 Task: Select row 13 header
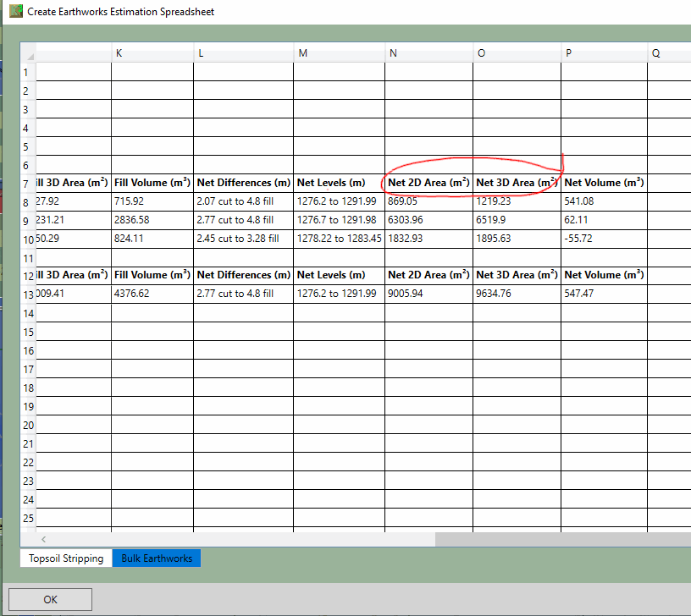(x=28, y=294)
